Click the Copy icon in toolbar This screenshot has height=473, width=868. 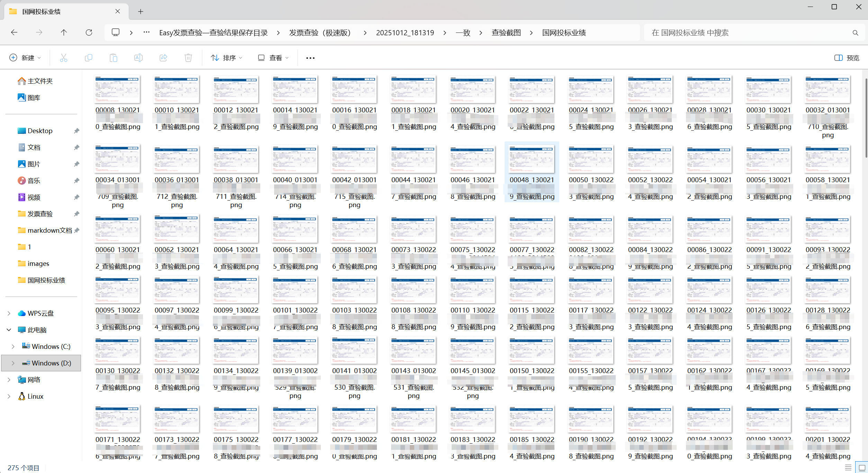(88, 58)
